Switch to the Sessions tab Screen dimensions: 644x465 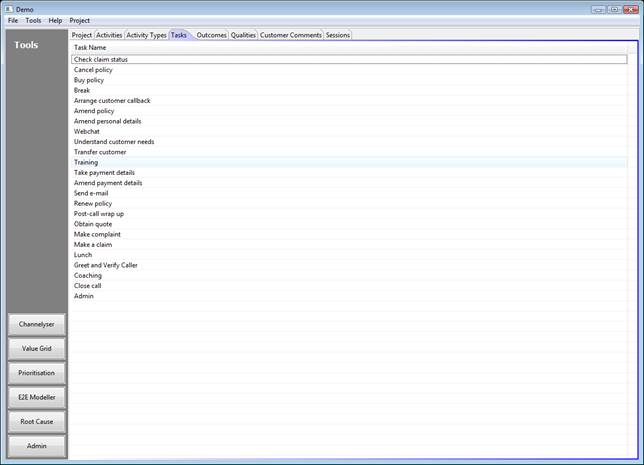[338, 35]
